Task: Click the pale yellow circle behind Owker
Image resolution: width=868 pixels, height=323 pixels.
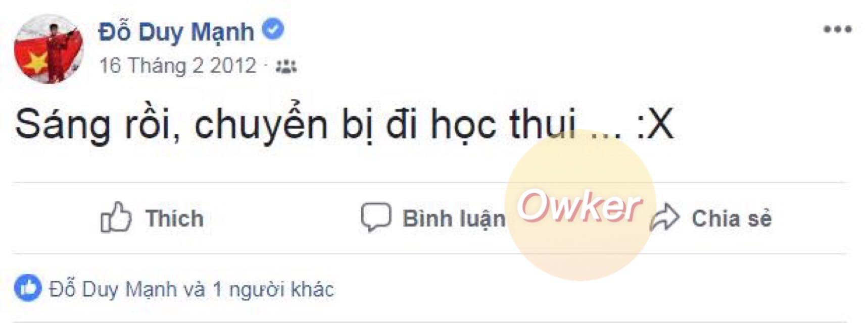Action: click(581, 205)
